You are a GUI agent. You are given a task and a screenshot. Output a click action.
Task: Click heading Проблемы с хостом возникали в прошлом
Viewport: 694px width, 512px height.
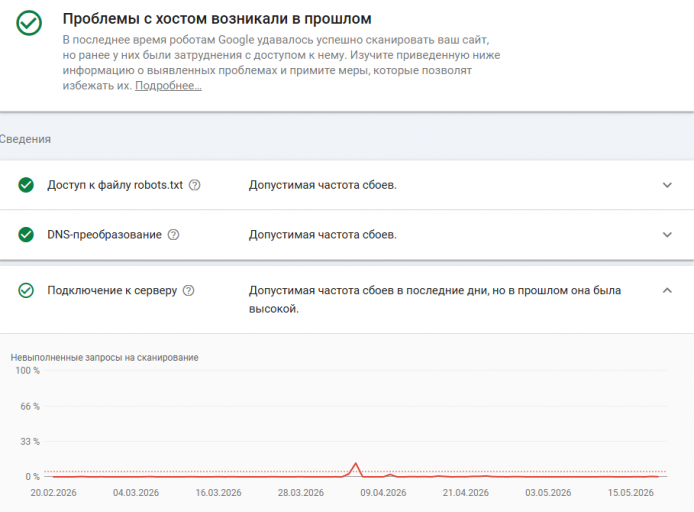(x=217, y=19)
